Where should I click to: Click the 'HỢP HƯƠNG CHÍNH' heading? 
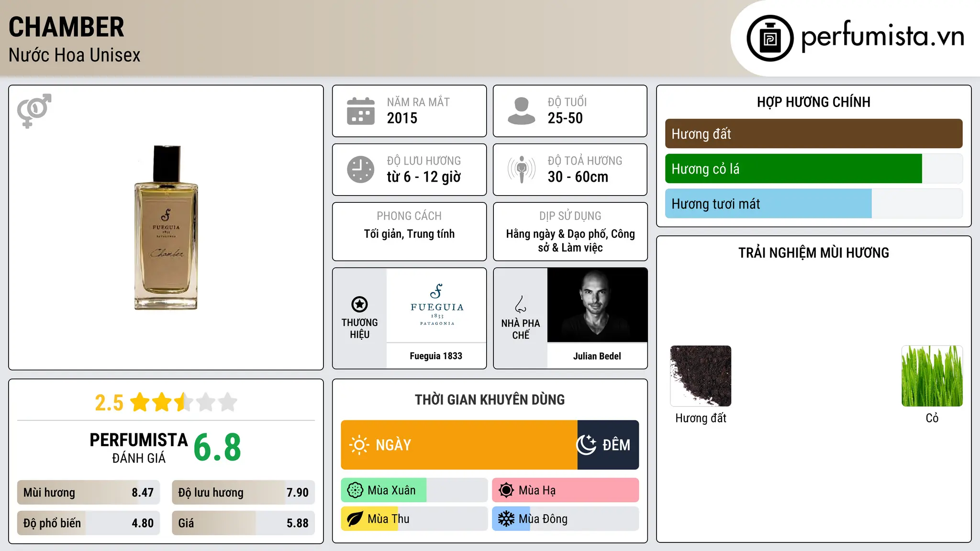coord(813,102)
